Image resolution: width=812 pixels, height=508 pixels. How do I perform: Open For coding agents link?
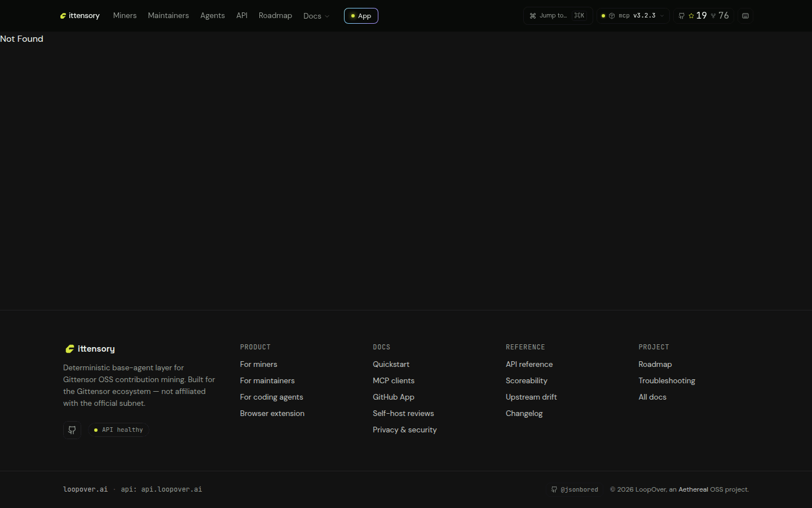272,397
